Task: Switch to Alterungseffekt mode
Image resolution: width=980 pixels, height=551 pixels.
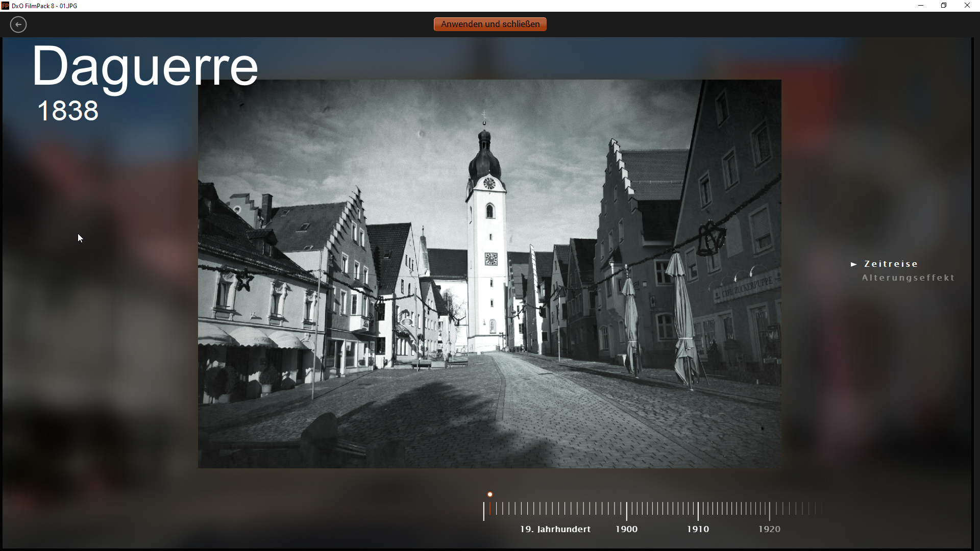Action: click(x=908, y=278)
